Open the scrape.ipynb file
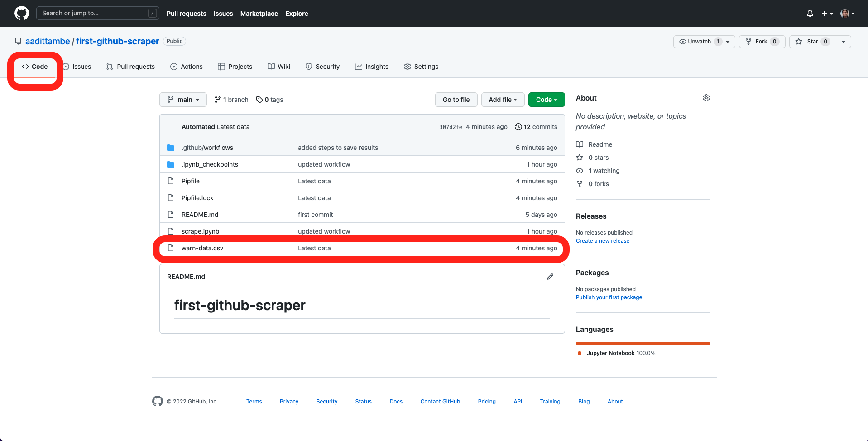The width and height of the screenshot is (868, 441). click(200, 231)
